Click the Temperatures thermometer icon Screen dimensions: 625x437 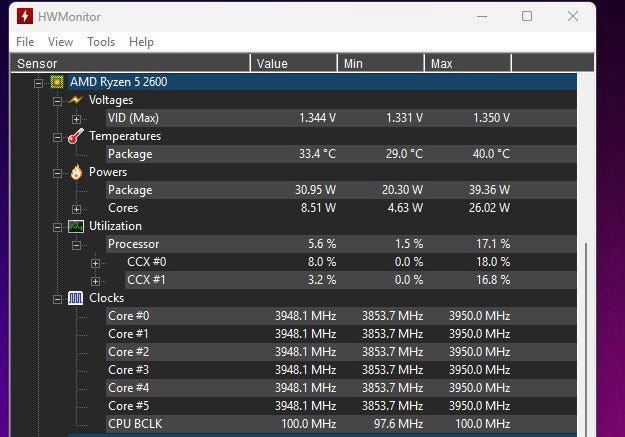click(76, 136)
